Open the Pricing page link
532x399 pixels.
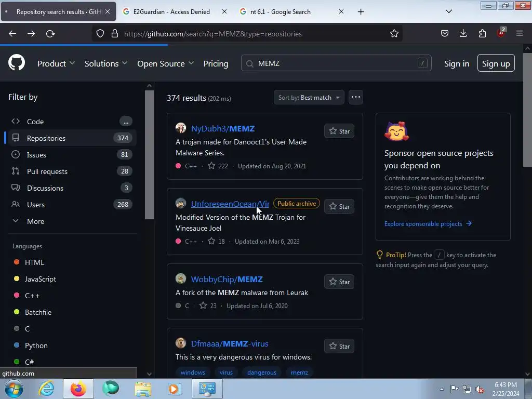coord(216,63)
